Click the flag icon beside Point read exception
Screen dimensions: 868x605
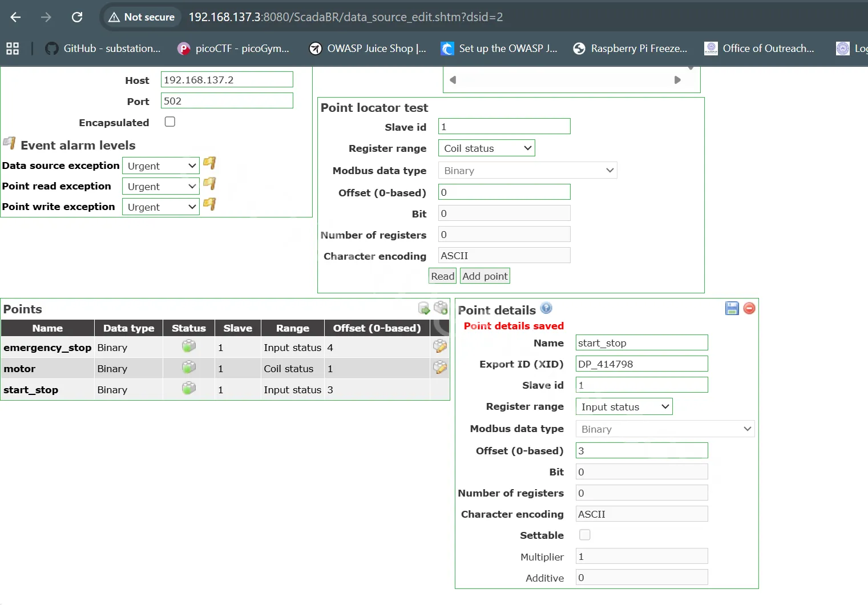[x=209, y=184]
